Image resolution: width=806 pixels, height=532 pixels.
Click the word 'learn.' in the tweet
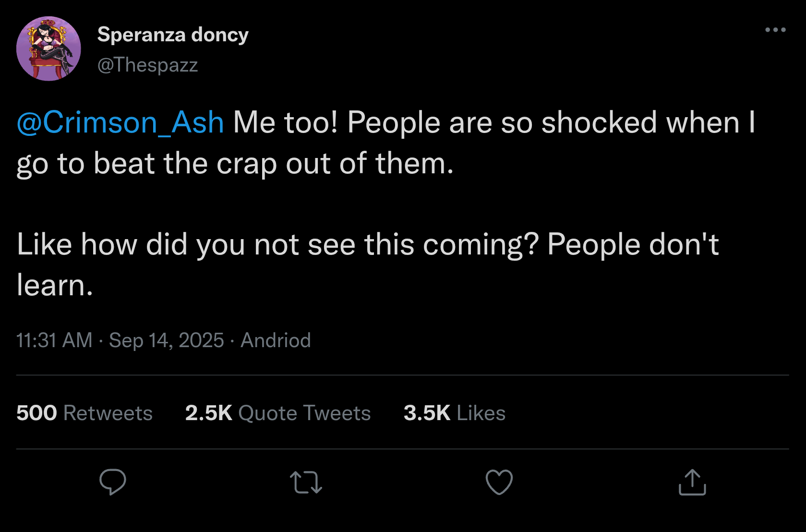coord(55,285)
